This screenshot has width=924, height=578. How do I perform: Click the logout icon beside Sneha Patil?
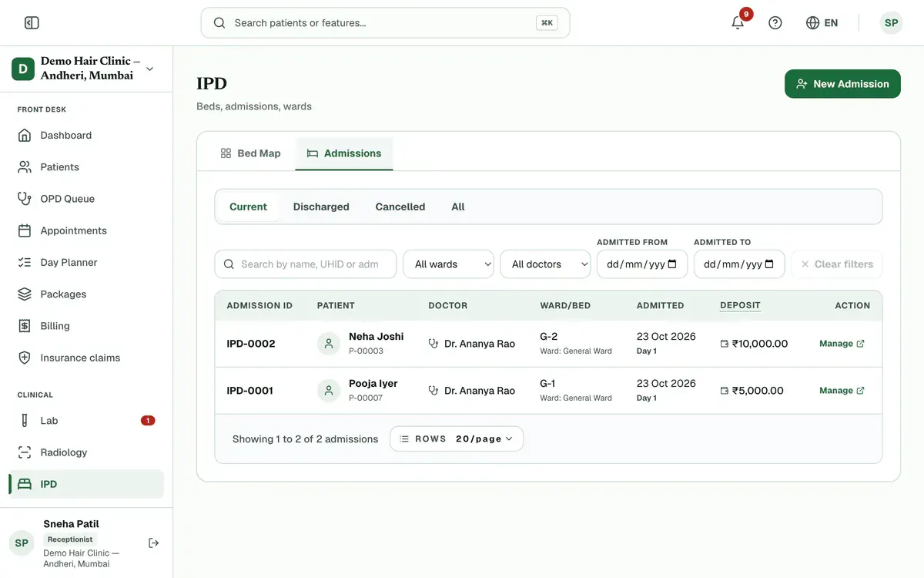coord(154,543)
